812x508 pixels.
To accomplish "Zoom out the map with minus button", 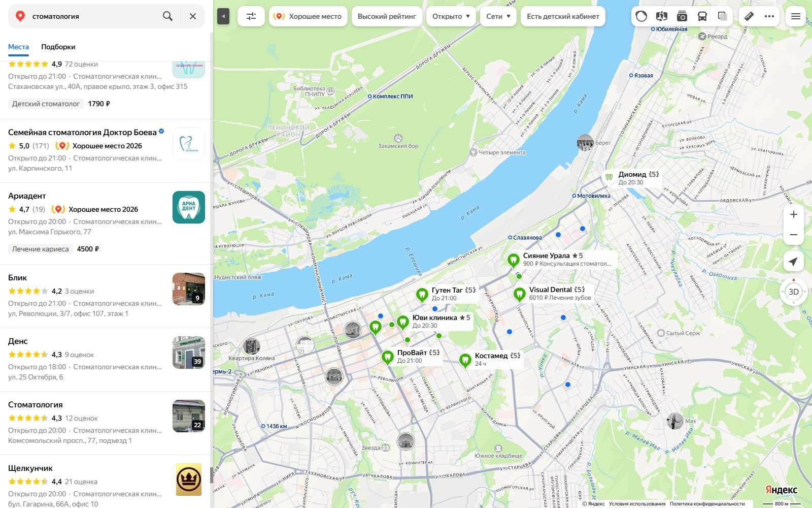I will (794, 235).
